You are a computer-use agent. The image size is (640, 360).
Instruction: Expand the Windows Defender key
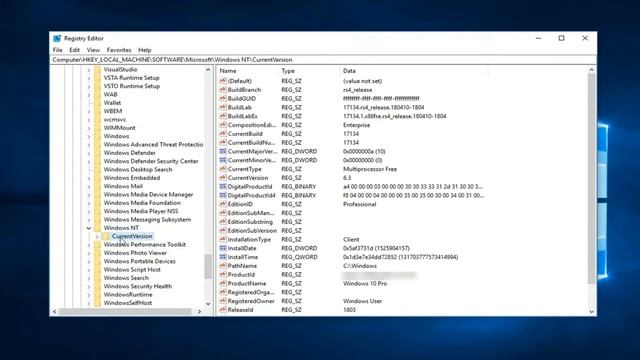(x=89, y=153)
